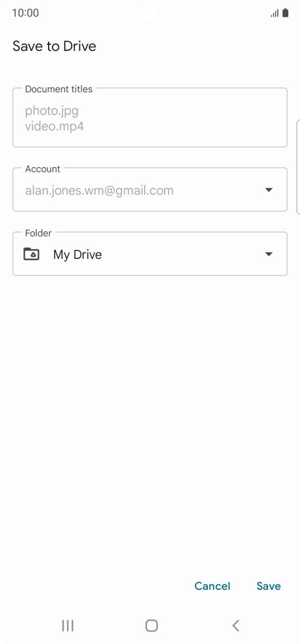Tap the signal strength icon
Viewport: 300px width, 644px height.
coord(274,13)
